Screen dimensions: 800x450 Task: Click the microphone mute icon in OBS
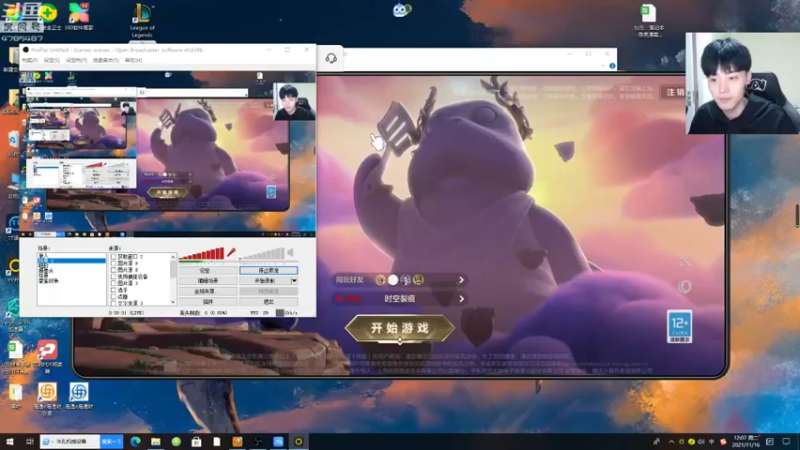click(231, 253)
